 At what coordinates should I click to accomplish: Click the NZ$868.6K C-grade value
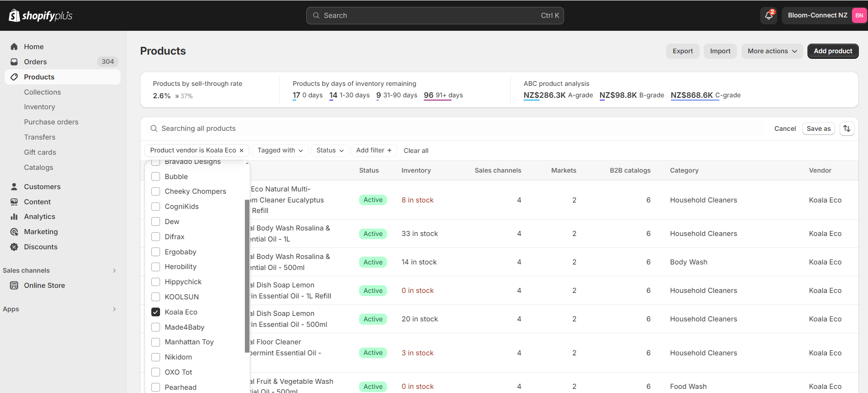click(706, 95)
